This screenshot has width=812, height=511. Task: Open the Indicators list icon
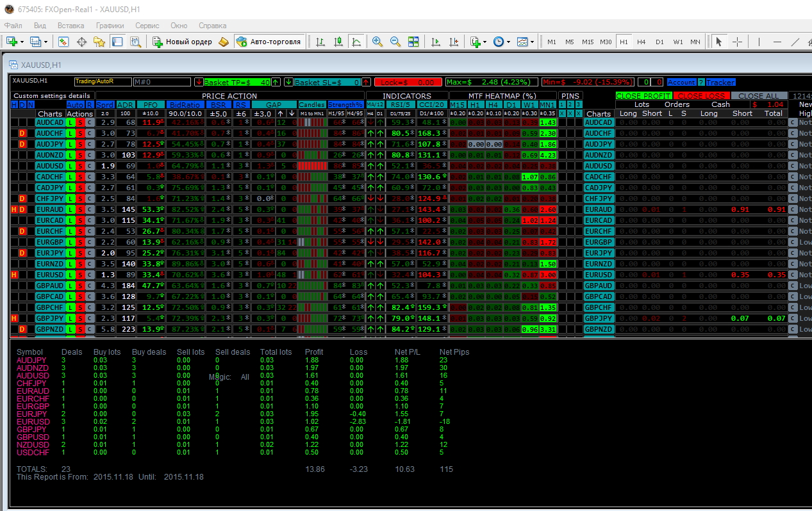coord(475,42)
